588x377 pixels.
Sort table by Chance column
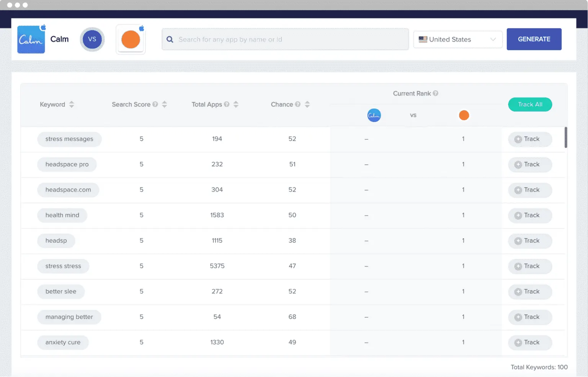click(x=307, y=104)
